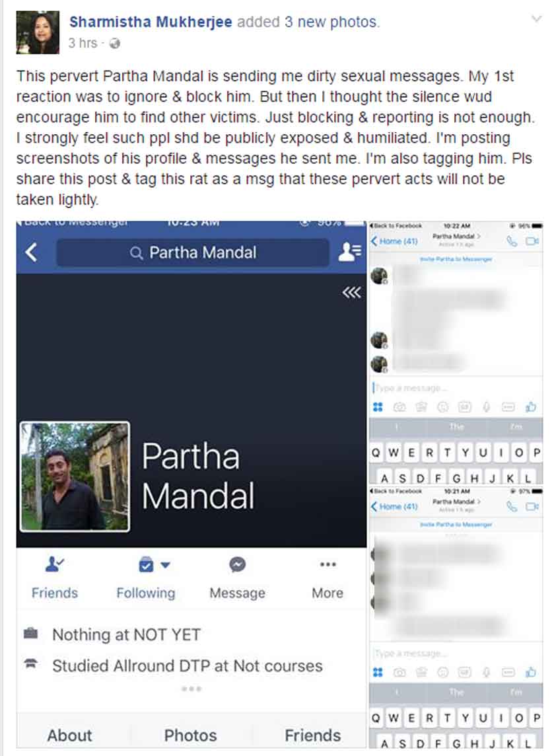Expand post options chevron at top right
Screen dimensions: 554x756
[x=536, y=19]
